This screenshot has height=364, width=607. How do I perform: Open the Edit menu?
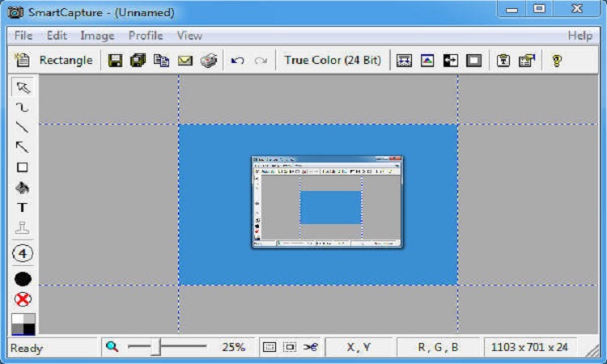(57, 36)
